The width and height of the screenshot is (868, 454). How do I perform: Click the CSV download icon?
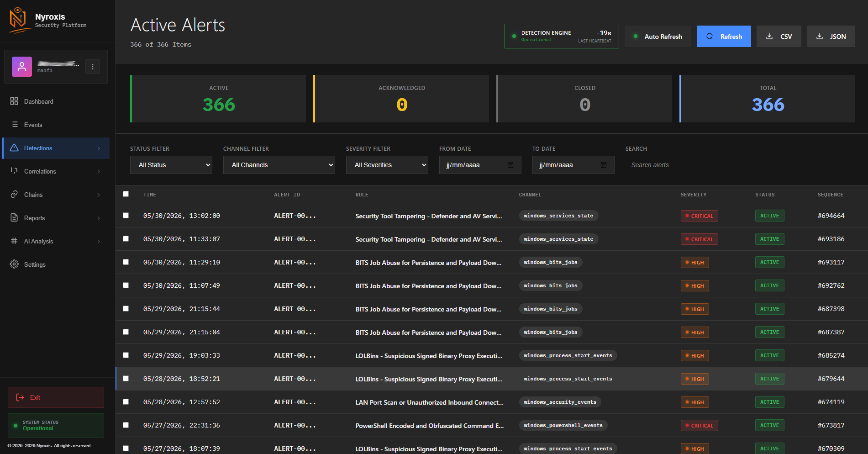[x=769, y=36]
